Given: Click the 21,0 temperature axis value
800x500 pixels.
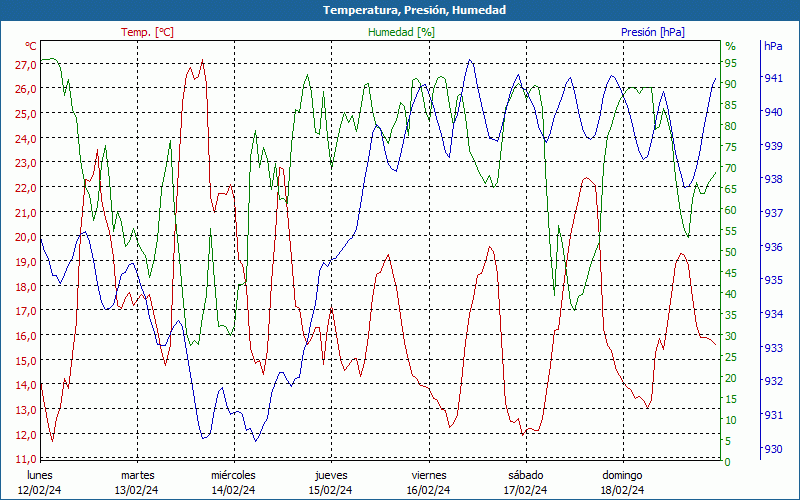Looking at the screenshot, I should 26,213.
